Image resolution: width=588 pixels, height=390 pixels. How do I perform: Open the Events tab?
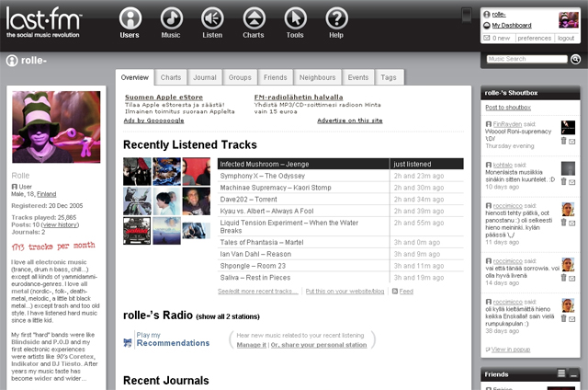[x=358, y=77]
